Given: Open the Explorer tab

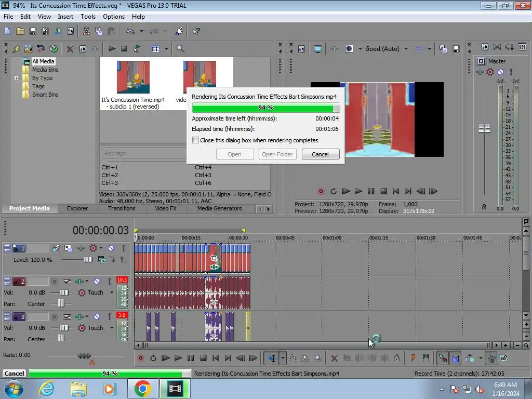Looking at the screenshot, I should (x=77, y=209).
